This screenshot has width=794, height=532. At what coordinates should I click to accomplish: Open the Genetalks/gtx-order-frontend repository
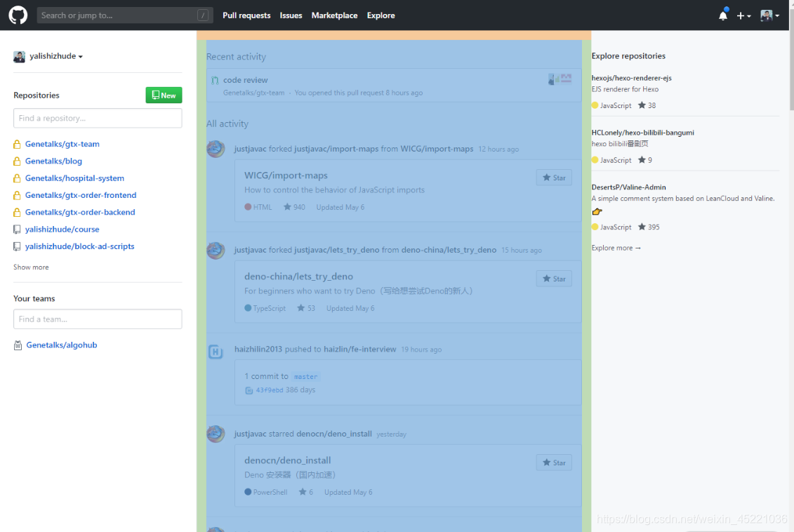point(81,195)
